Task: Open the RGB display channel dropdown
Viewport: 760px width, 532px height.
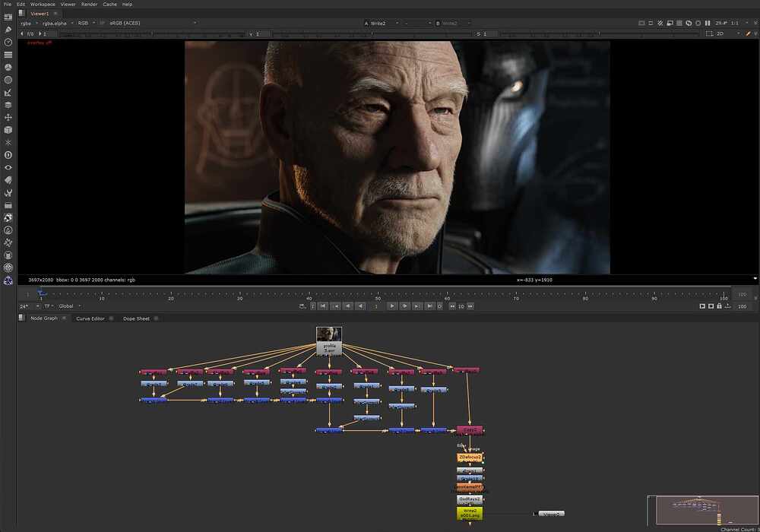Action: coord(87,24)
